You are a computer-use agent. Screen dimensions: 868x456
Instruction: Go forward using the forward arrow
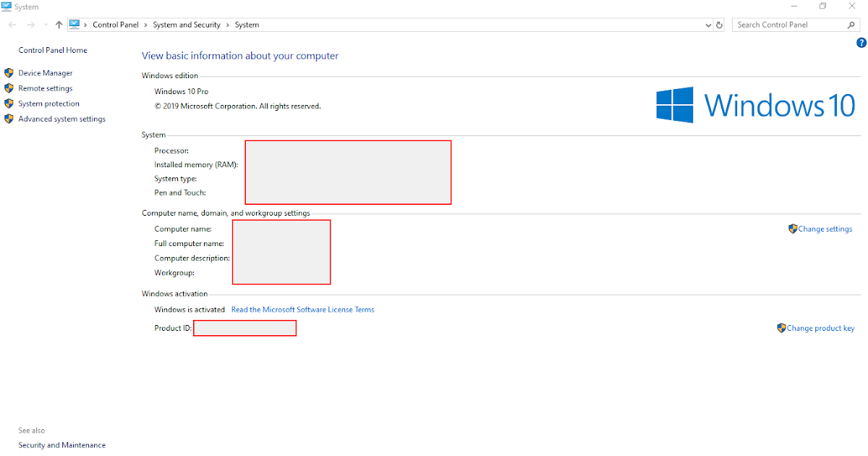[x=30, y=25]
